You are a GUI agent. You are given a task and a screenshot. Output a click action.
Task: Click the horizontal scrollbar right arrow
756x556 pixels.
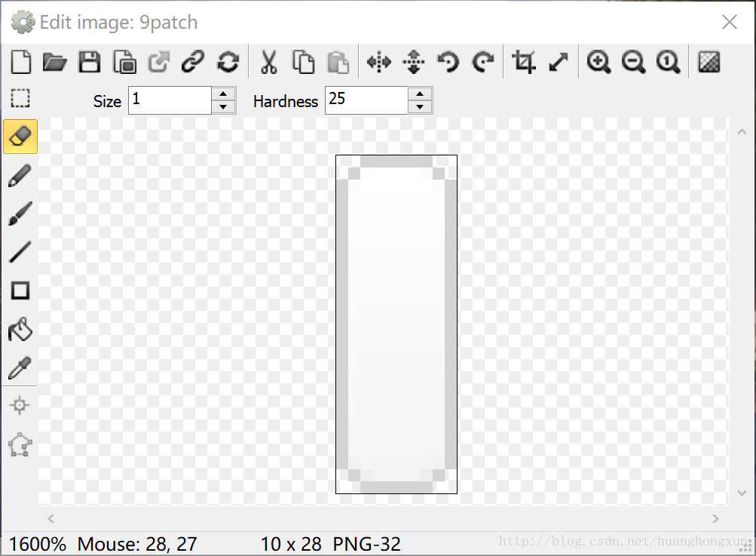(715, 518)
